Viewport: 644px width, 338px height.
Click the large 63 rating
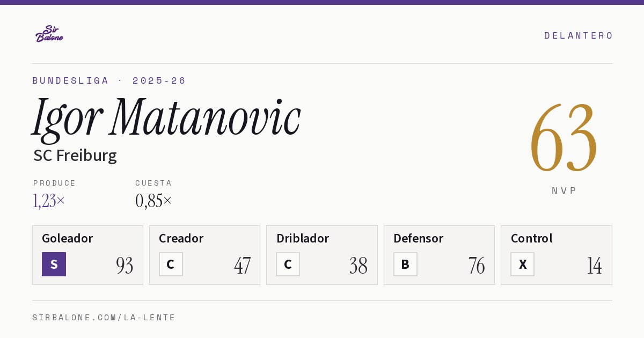click(563, 137)
